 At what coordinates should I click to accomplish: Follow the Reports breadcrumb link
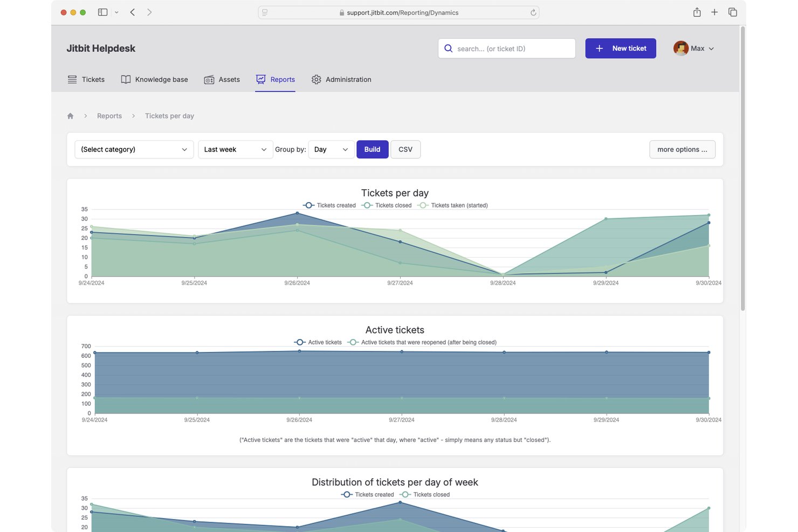tap(109, 116)
